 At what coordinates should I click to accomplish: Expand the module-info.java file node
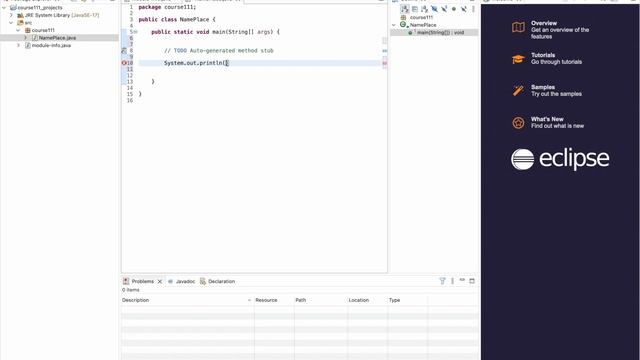[x=18, y=45]
